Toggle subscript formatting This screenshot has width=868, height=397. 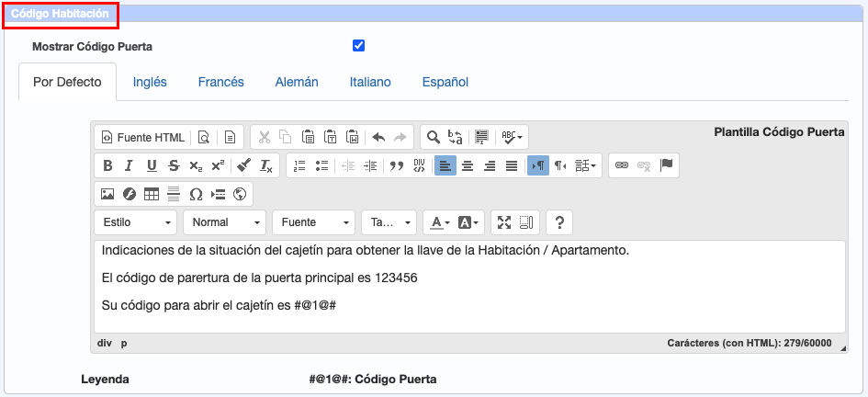click(196, 165)
